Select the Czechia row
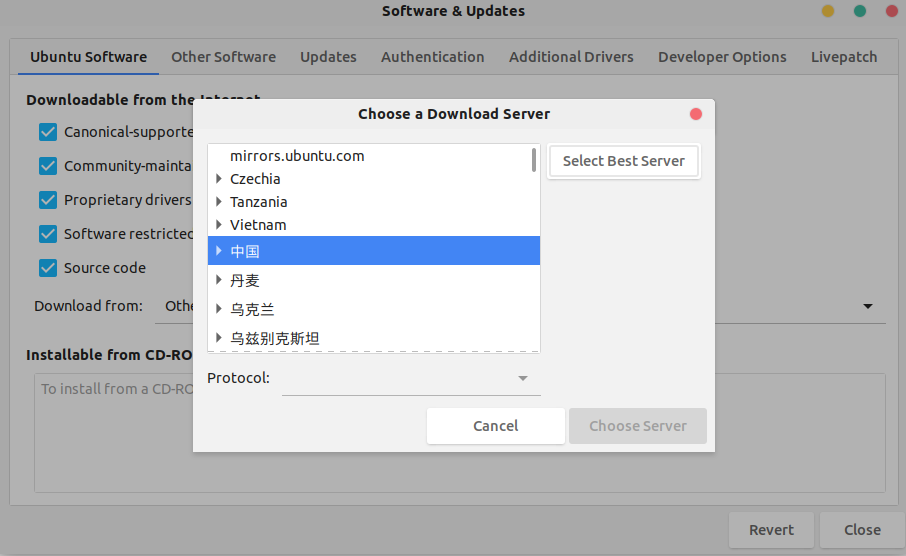The width and height of the screenshot is (906, 556). (374, 179)
